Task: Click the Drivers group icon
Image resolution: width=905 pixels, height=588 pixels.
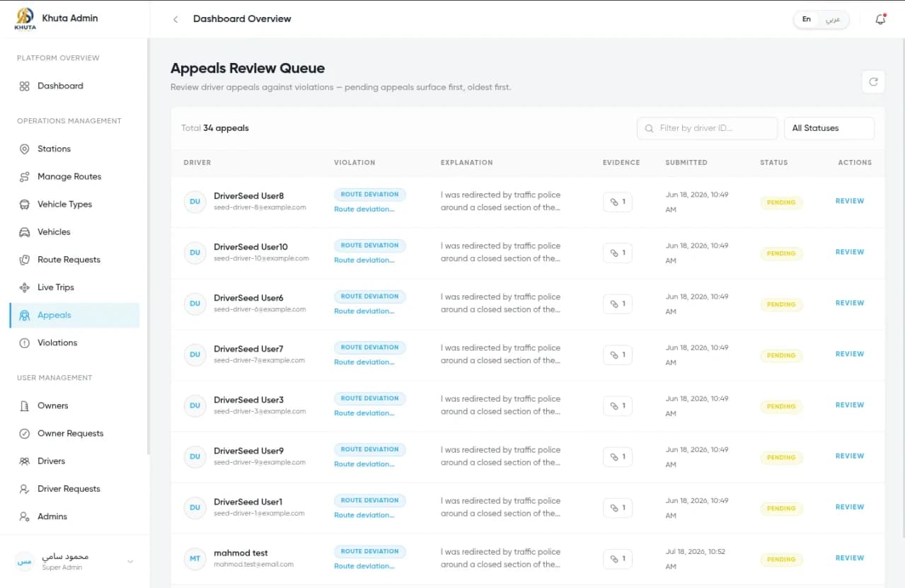Action: tap(25, 461)
